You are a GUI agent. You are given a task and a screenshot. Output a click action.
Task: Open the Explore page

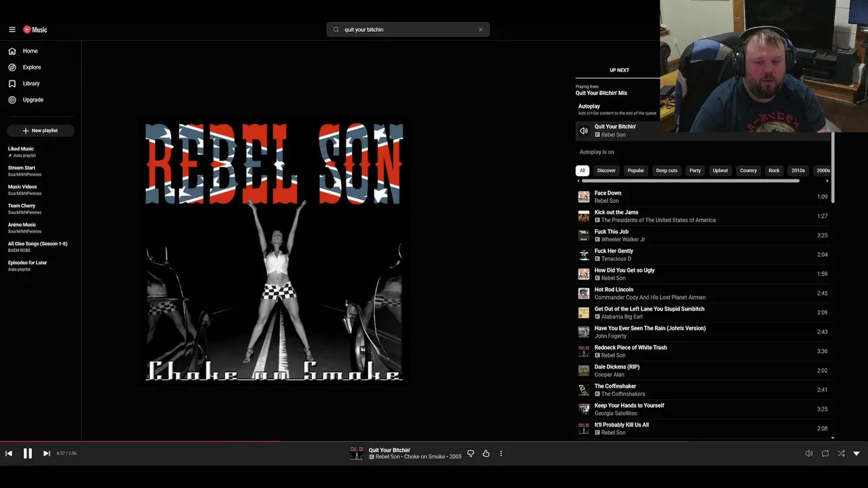coord(31,67)
